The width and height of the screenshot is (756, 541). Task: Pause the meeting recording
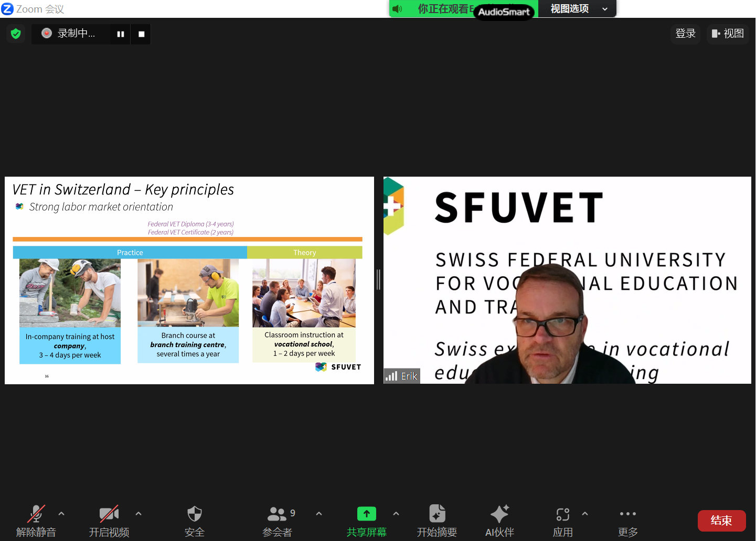click(121, 34)
